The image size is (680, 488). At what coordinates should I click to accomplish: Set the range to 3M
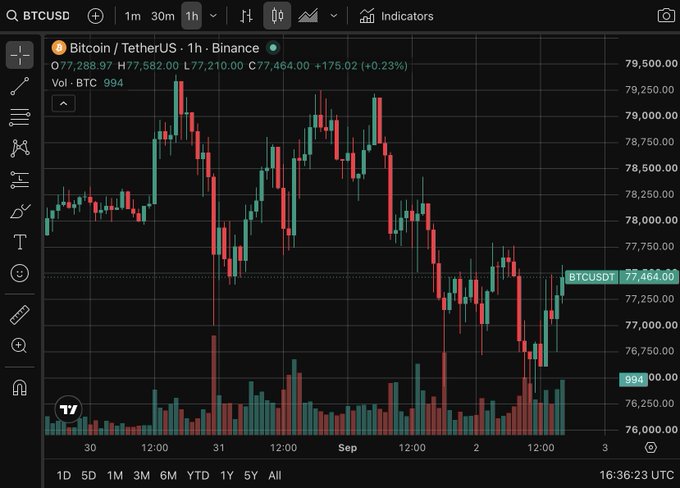pos(141,475)
